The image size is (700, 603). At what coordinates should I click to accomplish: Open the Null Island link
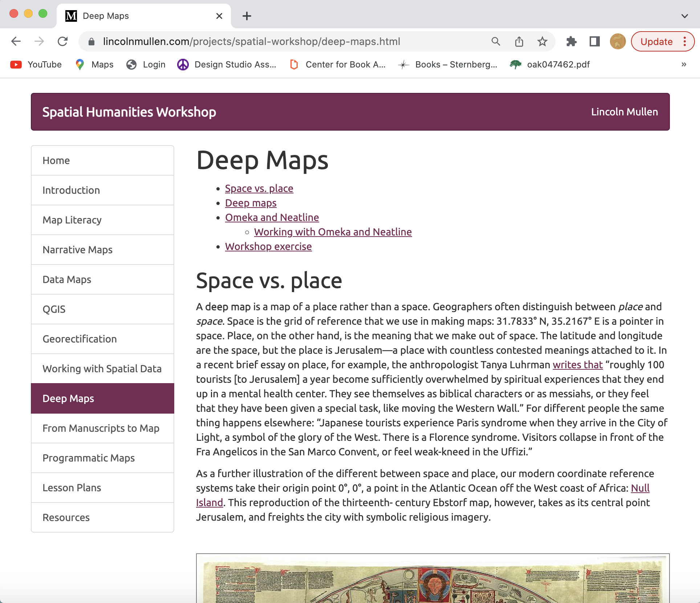[x=640, y=488]
